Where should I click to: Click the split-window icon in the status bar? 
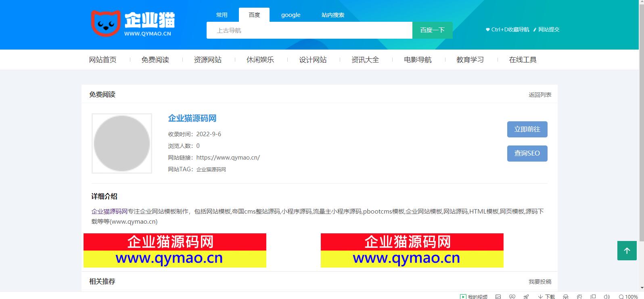(x=593, y=297)
